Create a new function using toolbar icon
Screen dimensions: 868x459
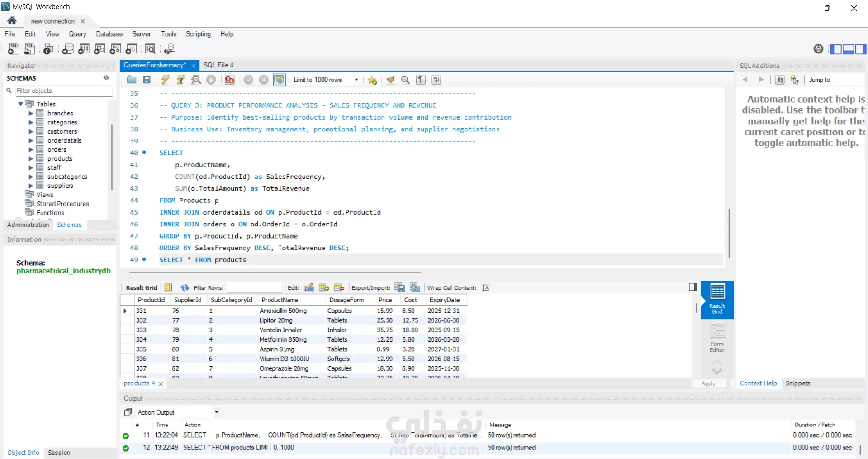click(131, 49)
